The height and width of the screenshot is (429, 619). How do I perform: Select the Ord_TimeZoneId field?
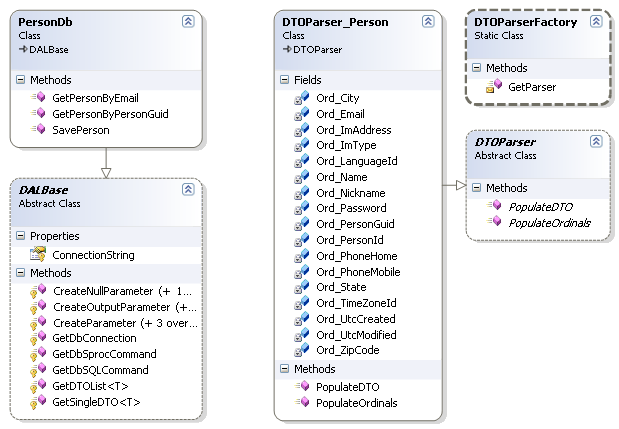coord(356,303)
